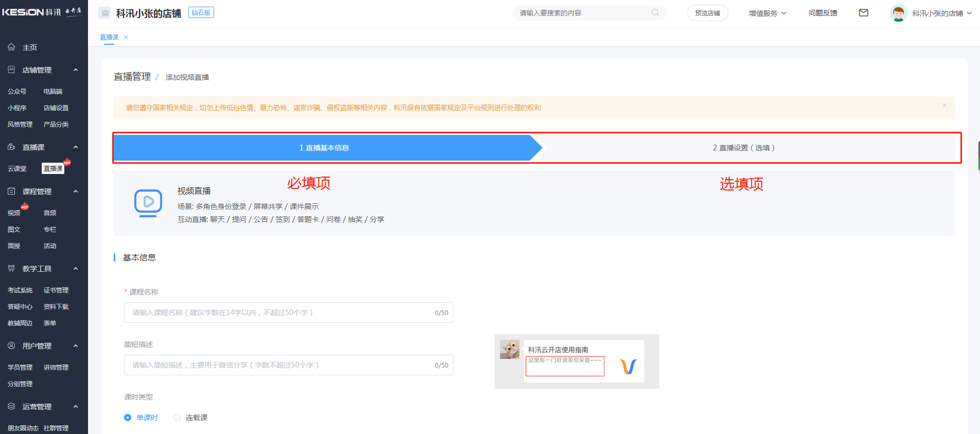The width and height of the screenshot is (980, 434).
Task: Open 电脑端 in the sidebar
Action: (x=53, y=91)
